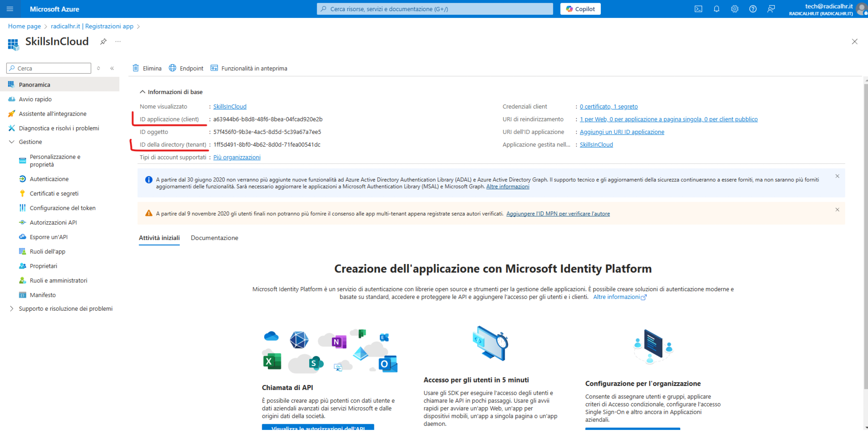Click Visualizza le autorizzazioni dell'API button
The image size is (868, 431).
coord(318,427)
